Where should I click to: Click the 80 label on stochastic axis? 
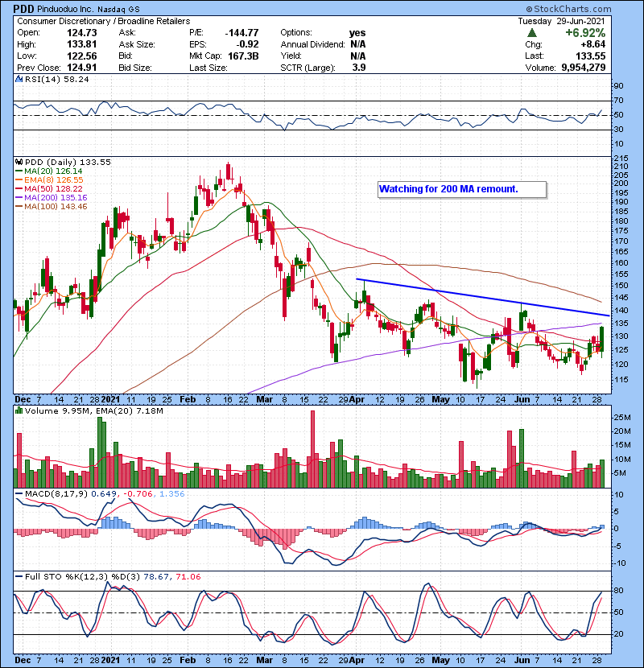618,591
